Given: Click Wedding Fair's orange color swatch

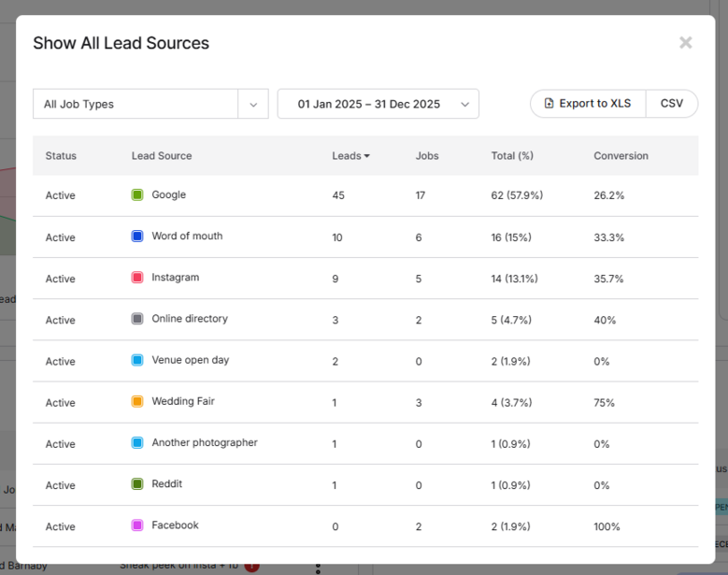Looking at the screenshot, I should [137, 401].
